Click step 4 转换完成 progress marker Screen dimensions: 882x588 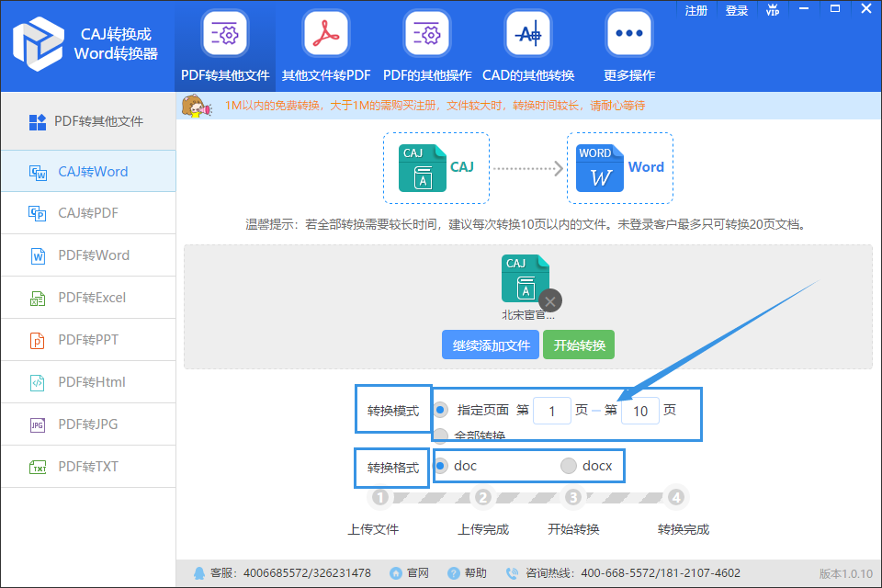(676, 497)
